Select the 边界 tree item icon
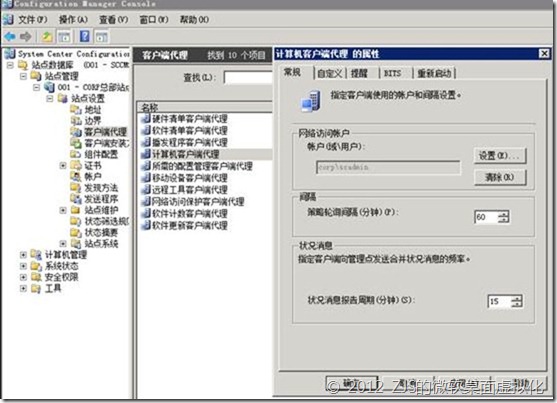This screenshot has width=557, height=403. tap(76, 121)
